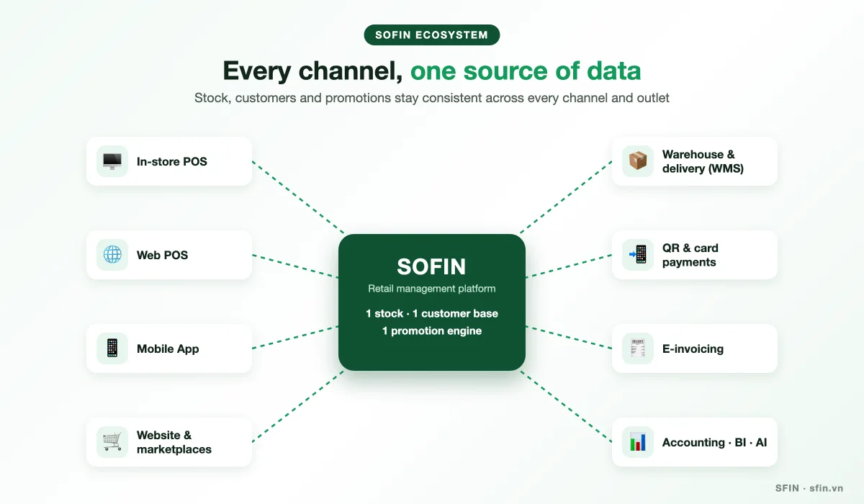Viewport: 864px width, 504px height.
Task: Click the Retail management platform subtitle
Action: pos(432,289)
